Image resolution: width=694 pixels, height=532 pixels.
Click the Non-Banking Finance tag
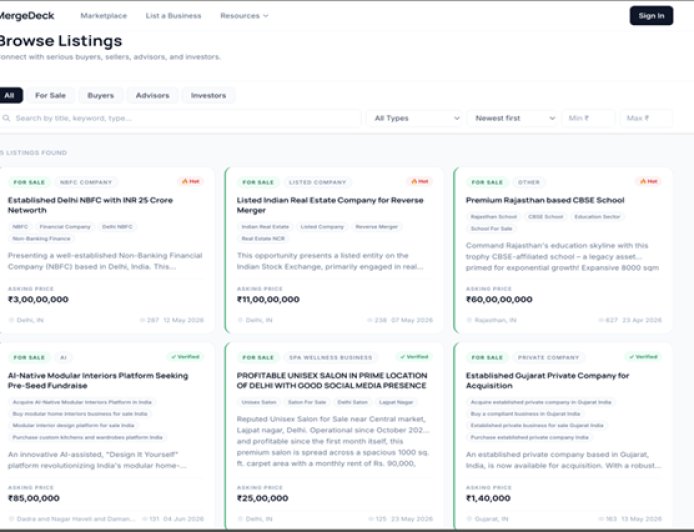pos(42,239)
